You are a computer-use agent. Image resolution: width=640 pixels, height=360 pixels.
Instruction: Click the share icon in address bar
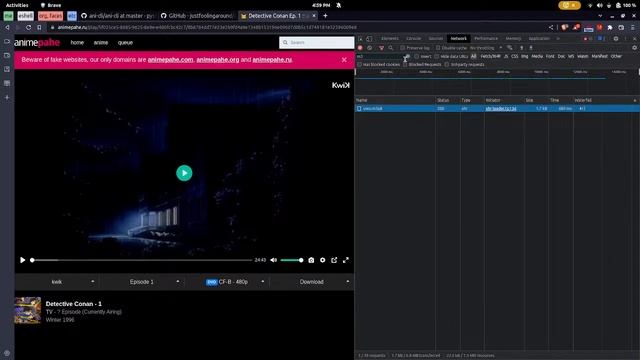[x=551, y=27]
